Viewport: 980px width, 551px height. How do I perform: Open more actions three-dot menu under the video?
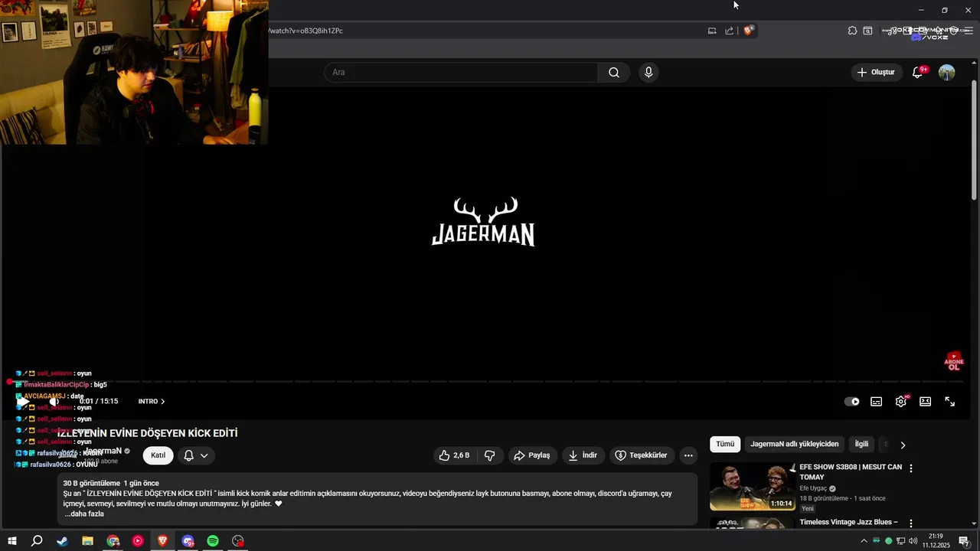pyautogui.click(x=688, y=455)
